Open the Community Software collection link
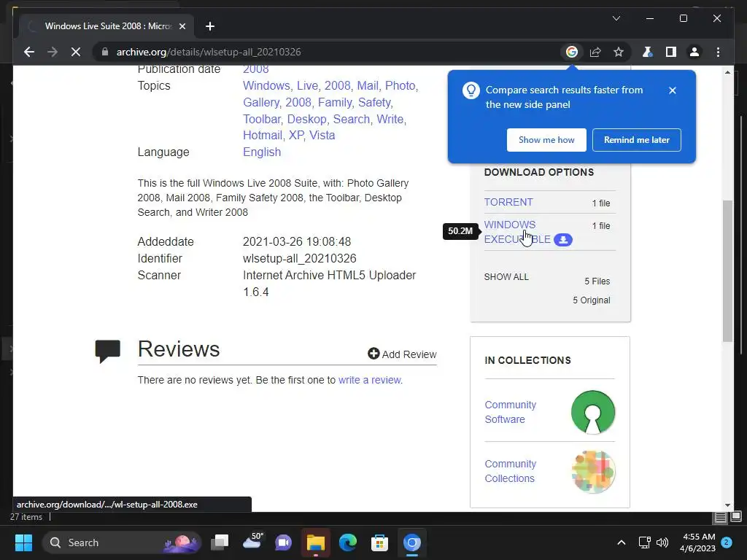 click(x=510, y=412)
